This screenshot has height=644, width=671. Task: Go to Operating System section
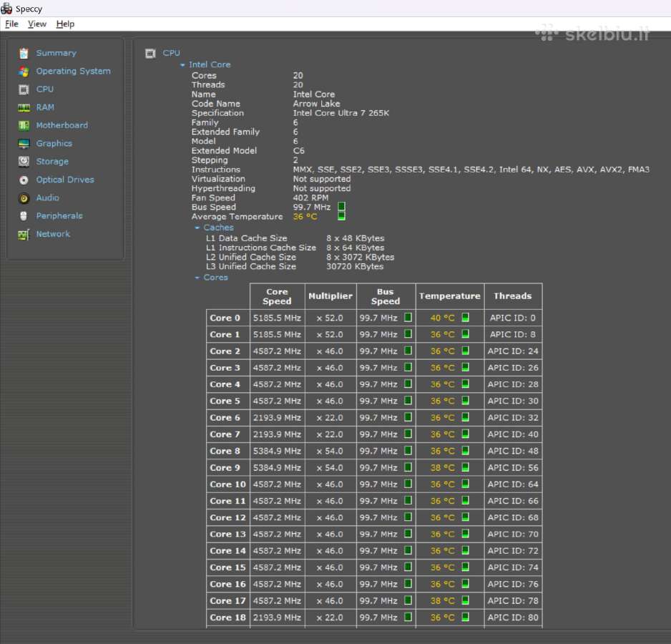coord(73,71)
